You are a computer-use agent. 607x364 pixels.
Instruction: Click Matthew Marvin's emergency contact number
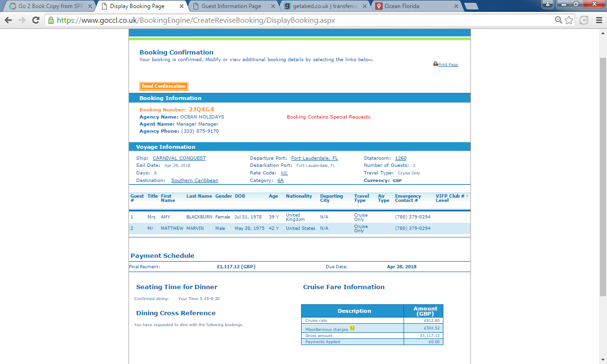(413, 228)
